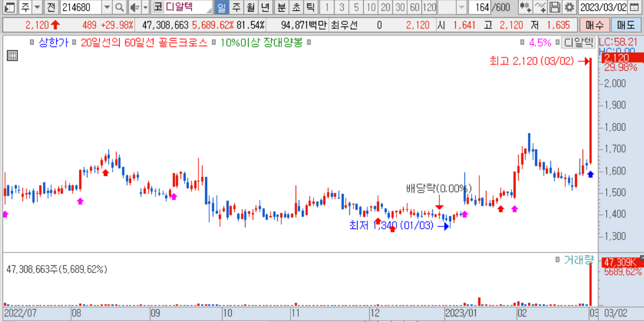
Task: Click the speaker sound icon
Action: coord(134,7)
